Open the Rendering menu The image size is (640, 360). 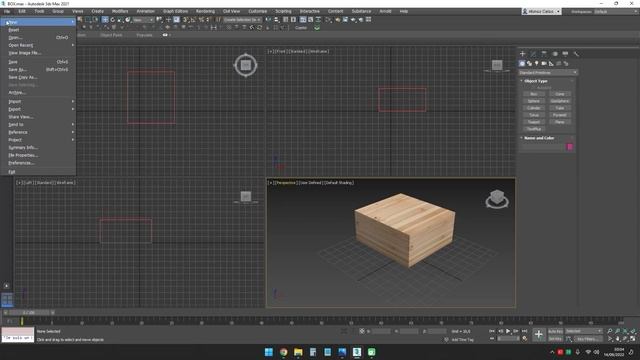coord(205,11)
